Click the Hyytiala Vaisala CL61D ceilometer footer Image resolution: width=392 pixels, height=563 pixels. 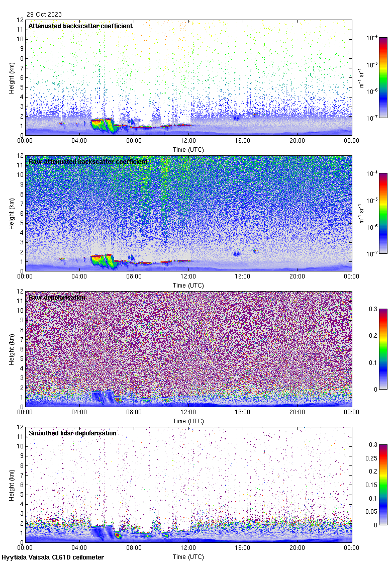click(x=53, y=557)
